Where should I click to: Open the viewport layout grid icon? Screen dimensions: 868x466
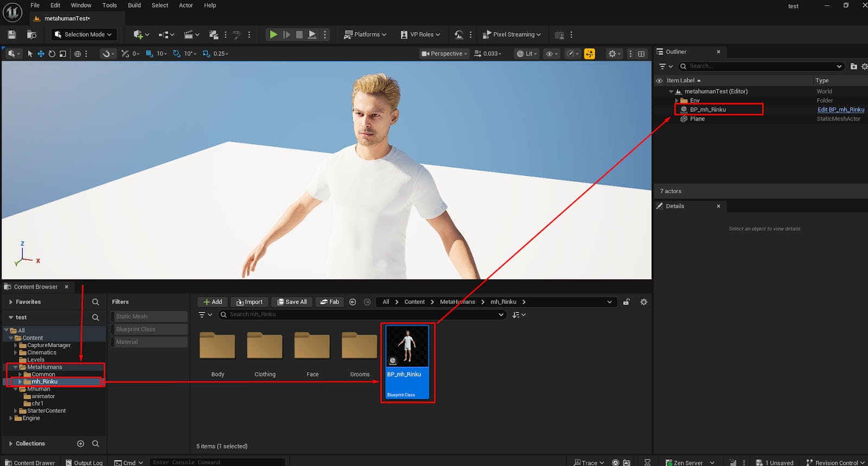click(x=641, y=54)
